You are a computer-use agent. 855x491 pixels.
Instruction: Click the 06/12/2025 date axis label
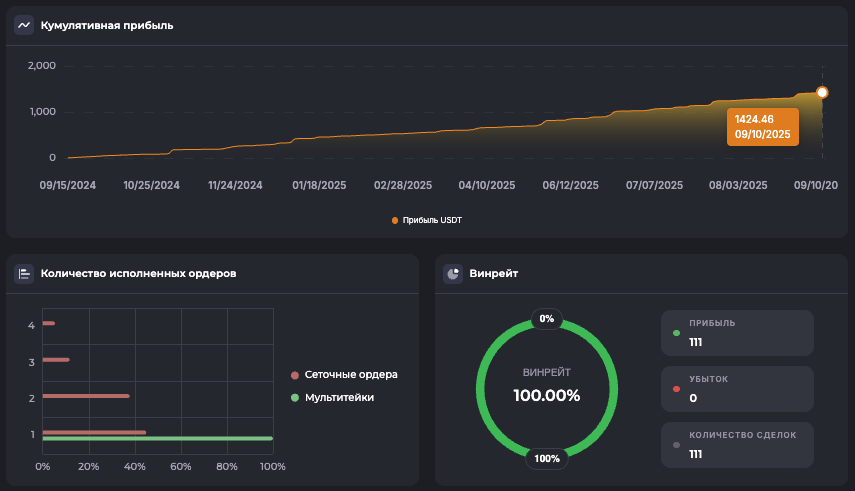(570, 185)
